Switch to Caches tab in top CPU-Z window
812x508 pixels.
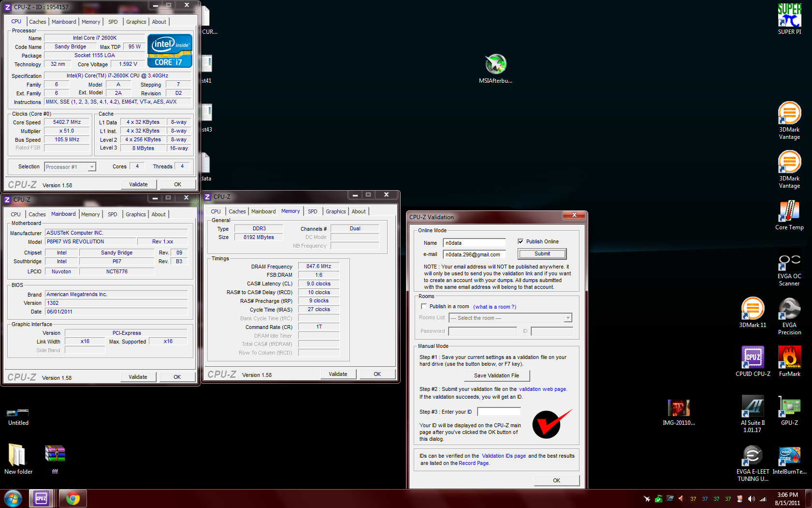[x=37, y=22]
